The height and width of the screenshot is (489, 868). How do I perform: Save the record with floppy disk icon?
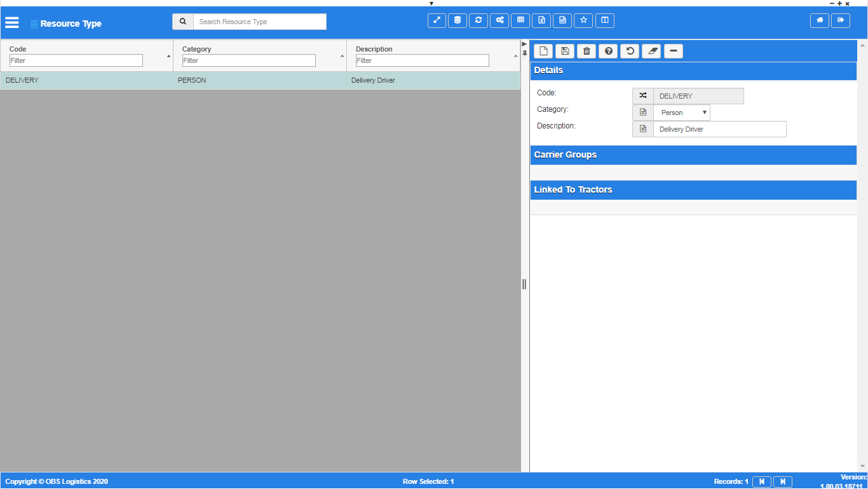565,51
